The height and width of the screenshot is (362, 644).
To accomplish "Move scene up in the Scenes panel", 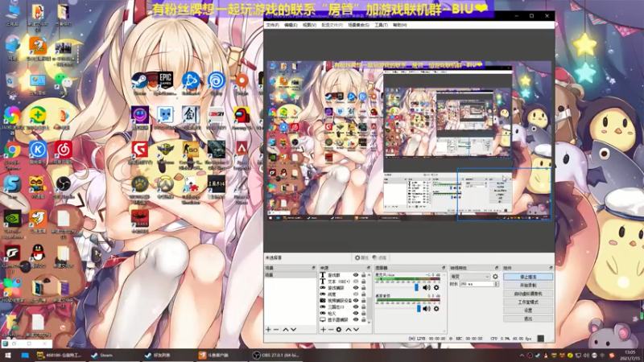I will (x=286, y=330).
